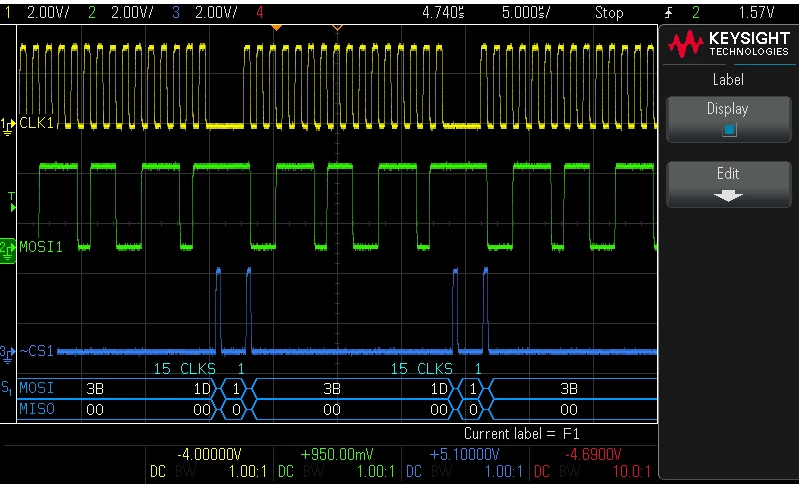Click the S1 serial decode indicator
Image resolution: width=799 pixels, height=484 pixels.
point(7,388)
